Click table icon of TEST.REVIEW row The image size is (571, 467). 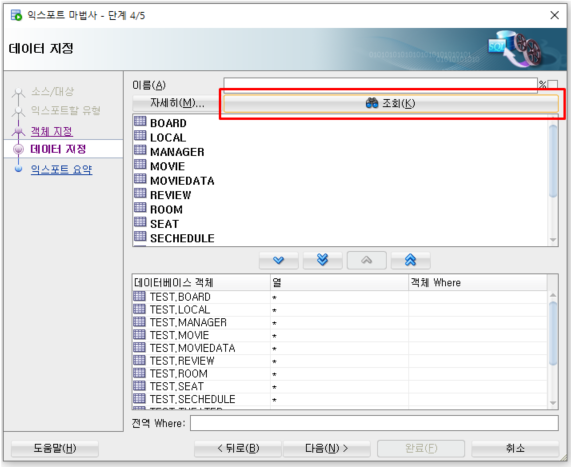click(139, 360)
